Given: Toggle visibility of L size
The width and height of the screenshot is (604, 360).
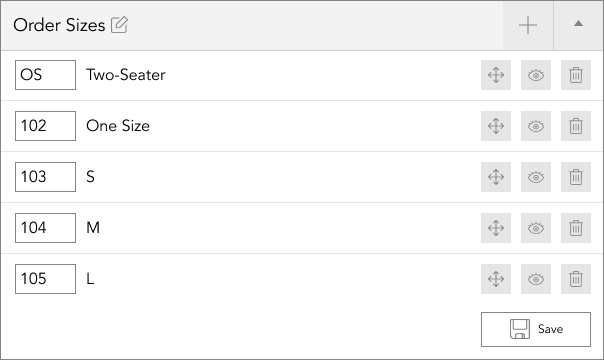Looking at the screenshot, I should (536, 279).
